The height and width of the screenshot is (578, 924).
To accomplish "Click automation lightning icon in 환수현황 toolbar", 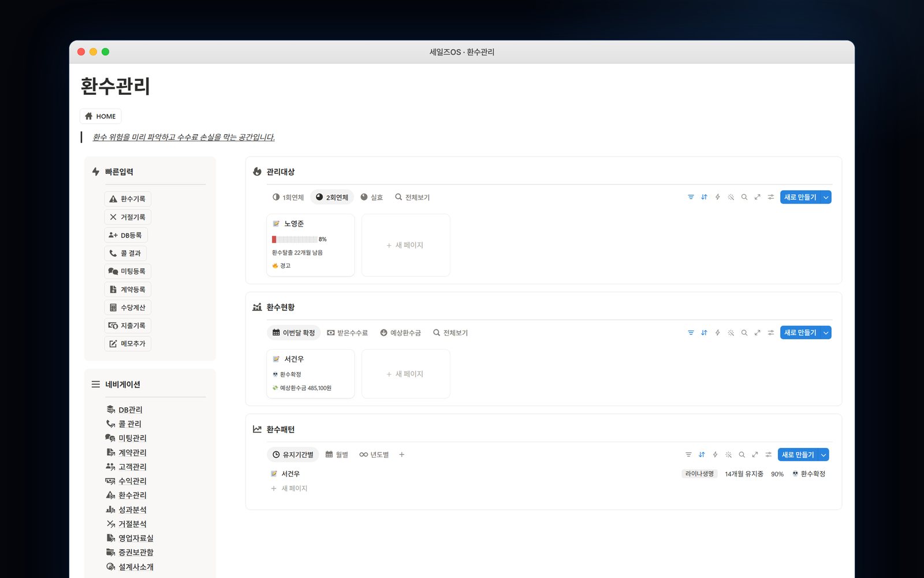I will [x=717, y=333].
